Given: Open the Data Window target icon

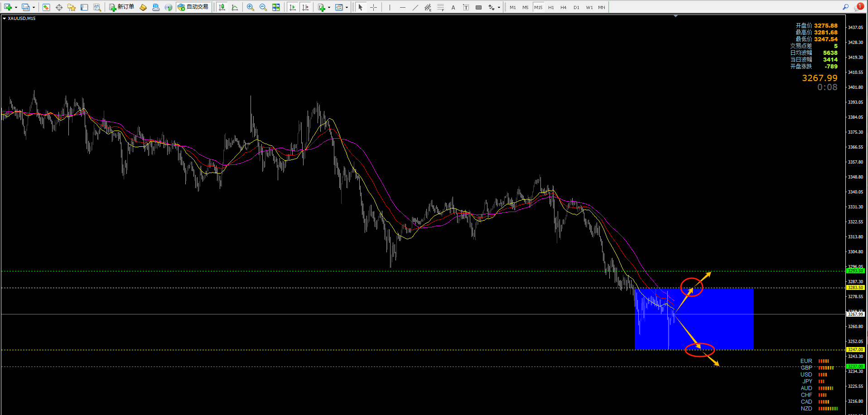Looking at the screenshot, I should (x=59, y=7).
